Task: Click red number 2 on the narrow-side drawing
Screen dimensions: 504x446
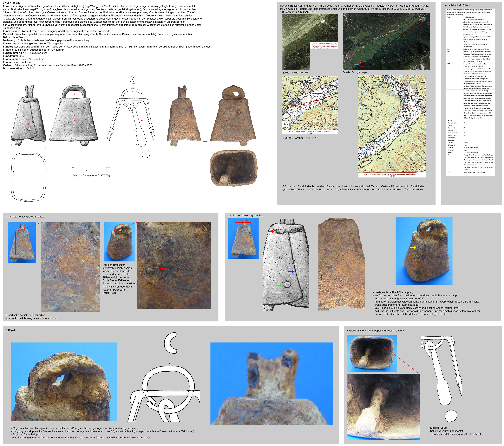Action: 28,124
